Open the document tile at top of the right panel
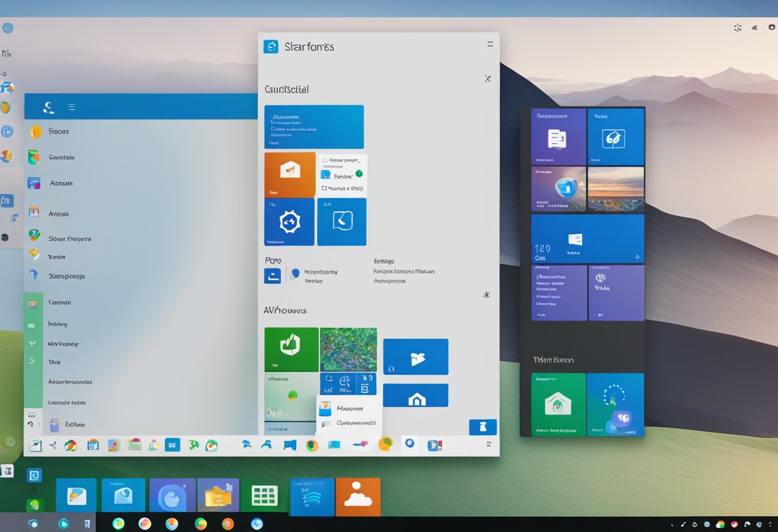 click(559, 136)
